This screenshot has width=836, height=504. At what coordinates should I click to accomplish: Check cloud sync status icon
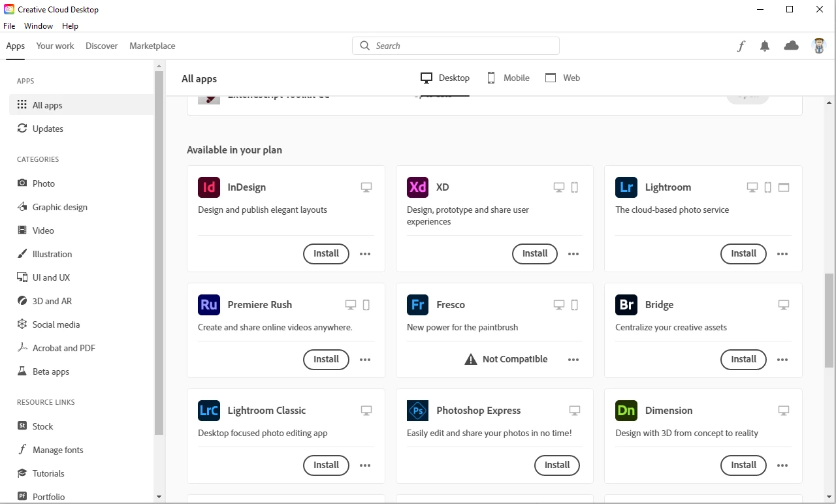[x=792, y=46]
